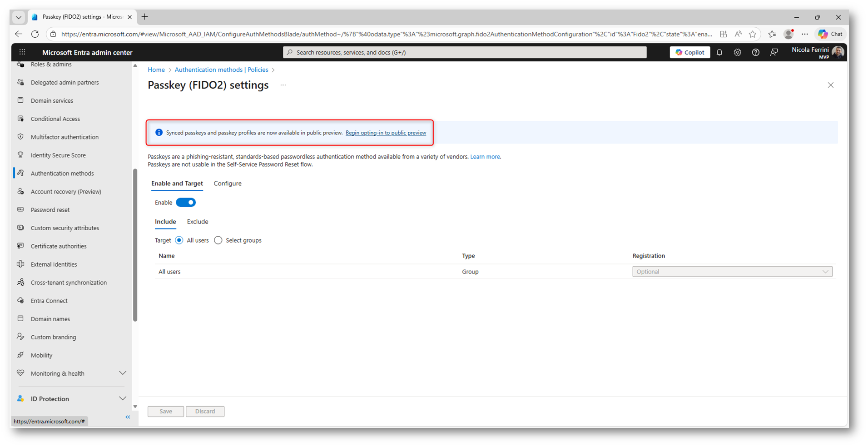
Task: Open portal settings gear icon
Action: click(x=738, y=52)
